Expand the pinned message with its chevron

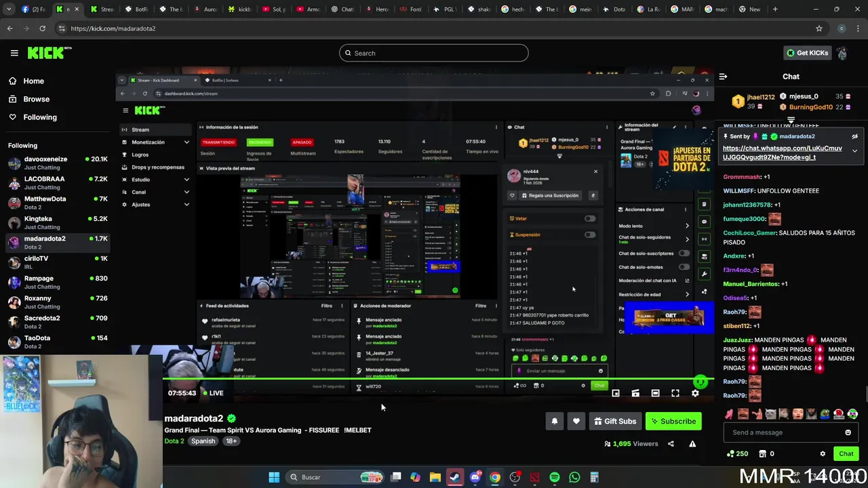854,151
